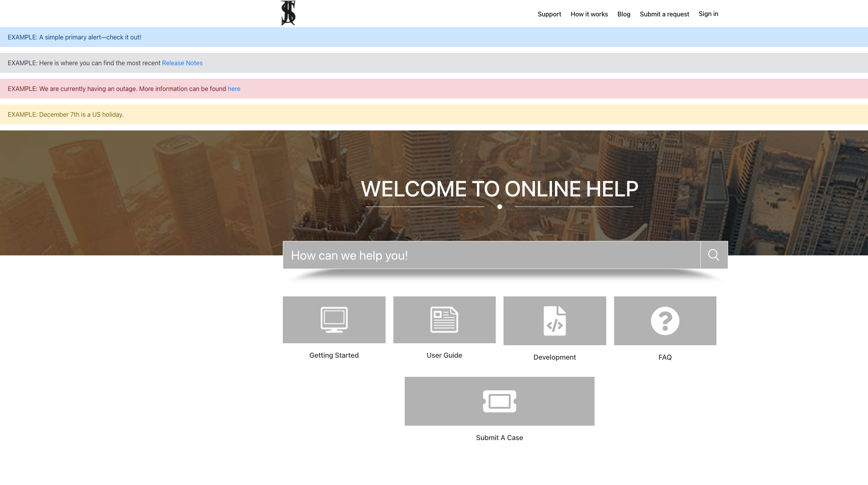This screenshot has height=485, width=868.
Task: Click Sign in
Action: (708, 14)
